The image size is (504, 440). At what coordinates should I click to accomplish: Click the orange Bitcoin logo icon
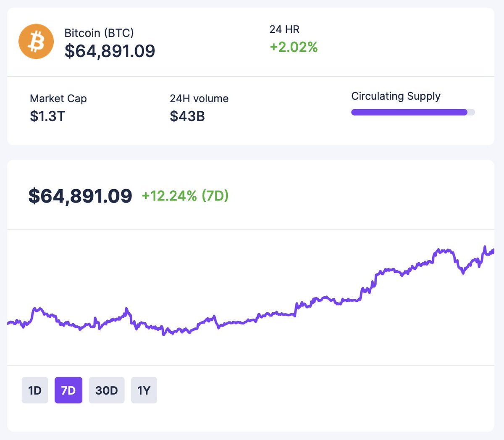[x=36, y=42]
